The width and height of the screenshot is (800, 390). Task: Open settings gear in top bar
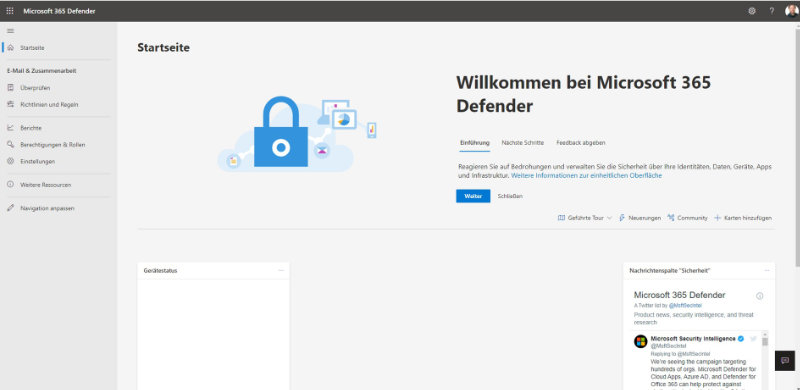(x=752, y=11)
